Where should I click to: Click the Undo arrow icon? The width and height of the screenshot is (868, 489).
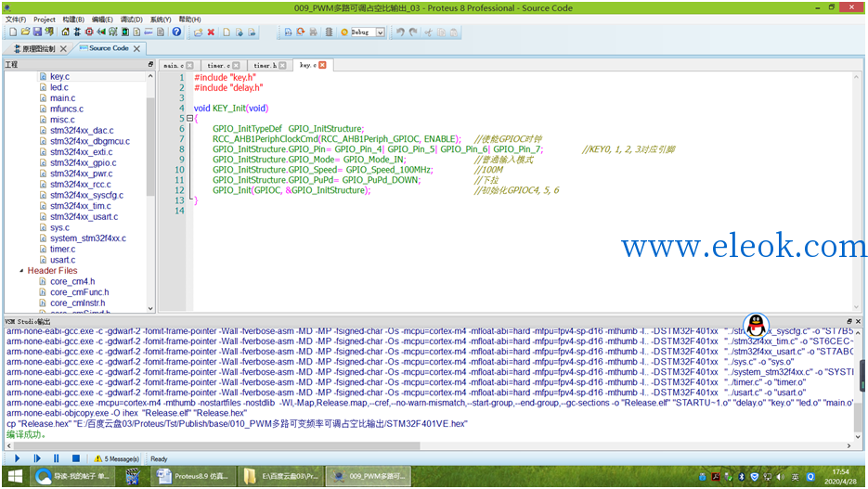[x=400, y=32]
